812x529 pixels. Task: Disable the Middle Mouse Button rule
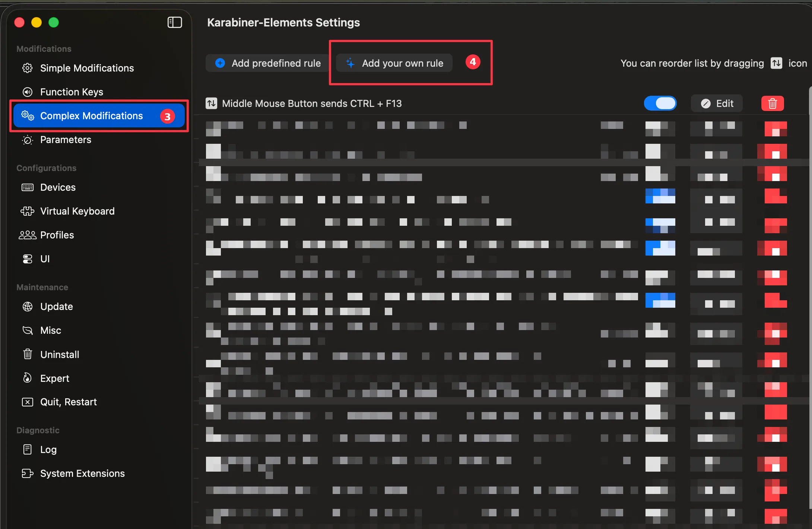click(660, 103)
